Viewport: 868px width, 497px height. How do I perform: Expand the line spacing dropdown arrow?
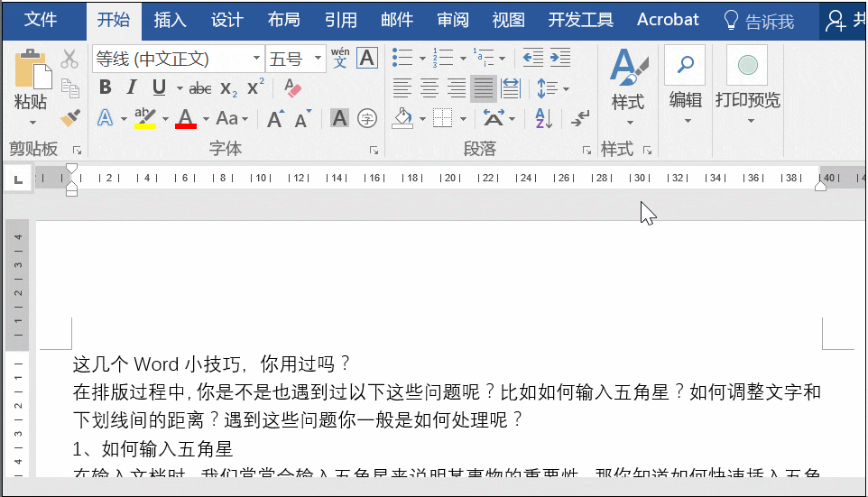coord(566,88)
